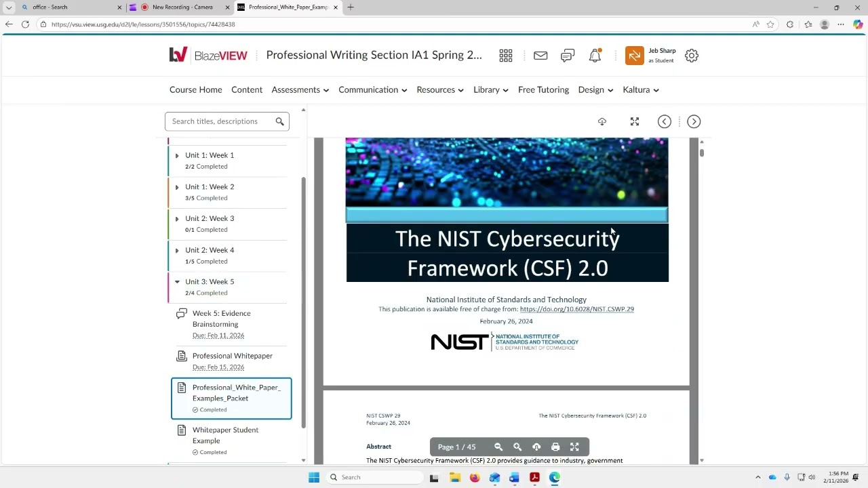Expand Unit 2: Week 3 module
The height and width of the screenshot is (488, 868).
tap(177, 219)
